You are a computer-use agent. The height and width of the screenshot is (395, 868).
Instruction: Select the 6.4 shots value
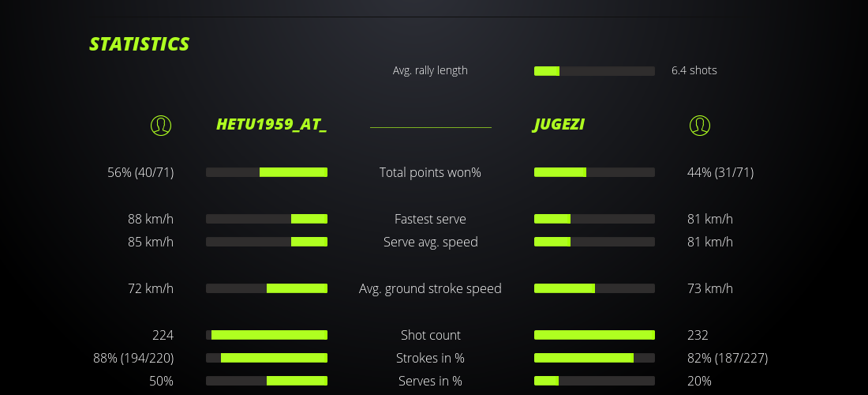click(694, 70)
